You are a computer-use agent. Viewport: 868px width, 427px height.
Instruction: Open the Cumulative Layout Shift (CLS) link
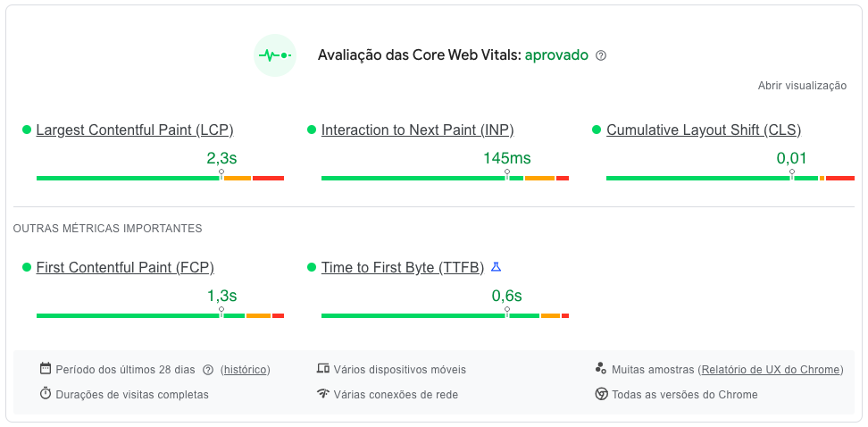click(704, 130)
